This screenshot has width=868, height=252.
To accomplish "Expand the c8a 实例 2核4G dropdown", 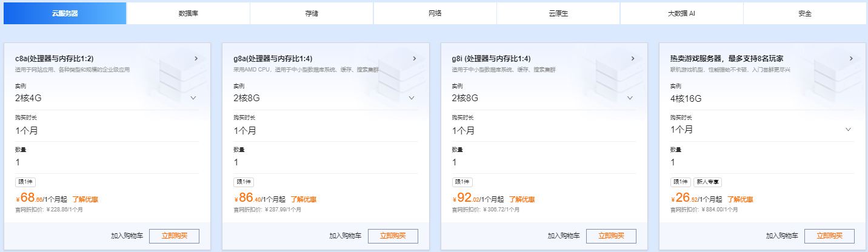I will [107, 98].
